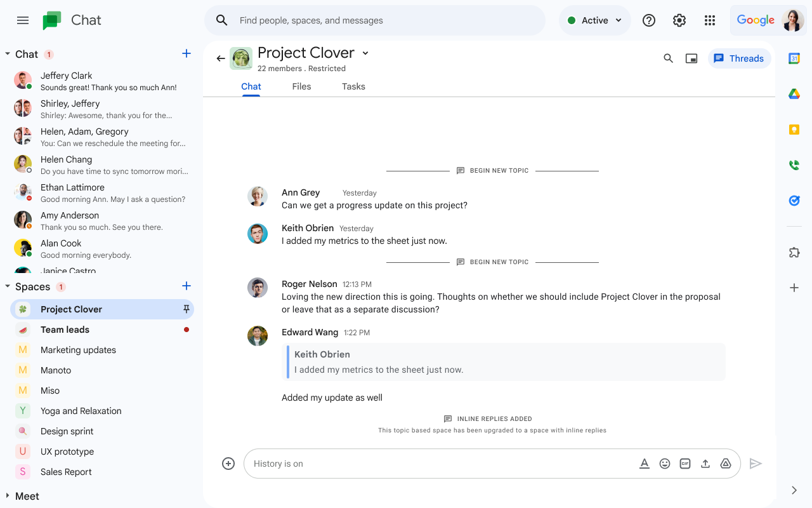The height and width of the screenshot is (508, 812).
Task: Select the Marketing updates space
Action: pyautogui.click(x=101, y=350)
